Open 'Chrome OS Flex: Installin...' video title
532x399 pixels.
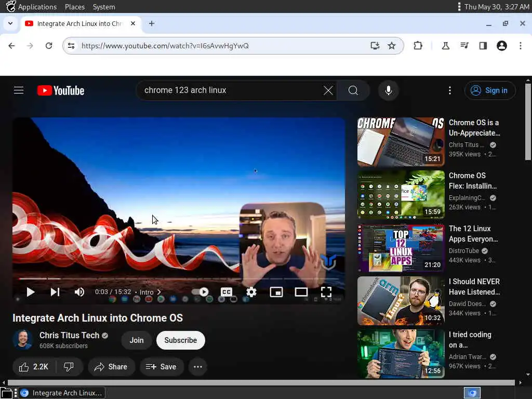pos(473,181)
